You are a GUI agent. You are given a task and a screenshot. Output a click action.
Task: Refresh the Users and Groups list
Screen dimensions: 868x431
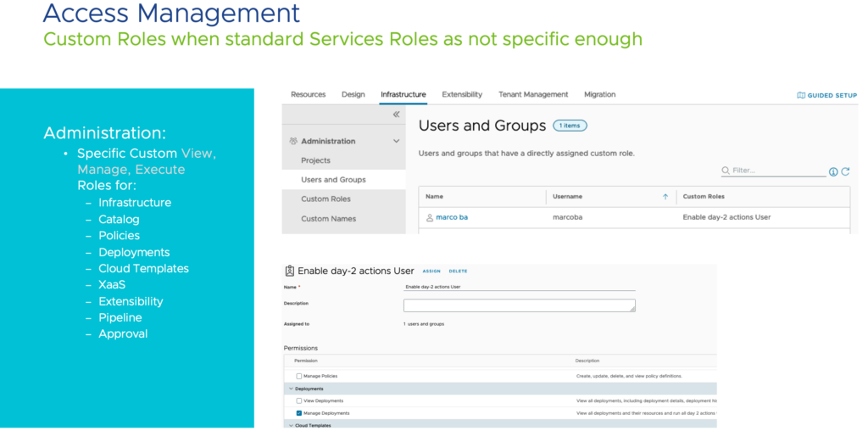coord(845,171)
